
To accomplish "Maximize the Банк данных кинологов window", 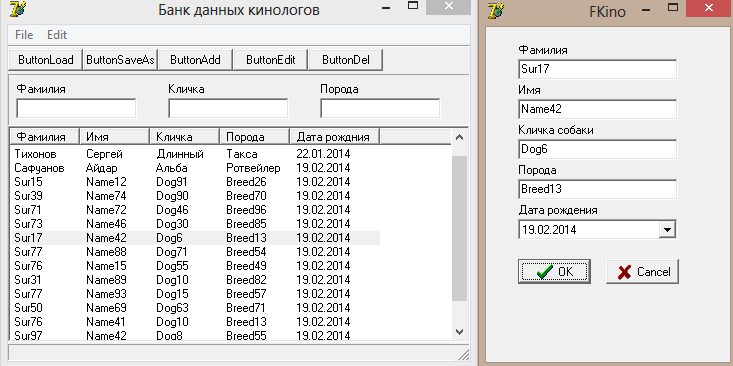I will coord(413,6).
